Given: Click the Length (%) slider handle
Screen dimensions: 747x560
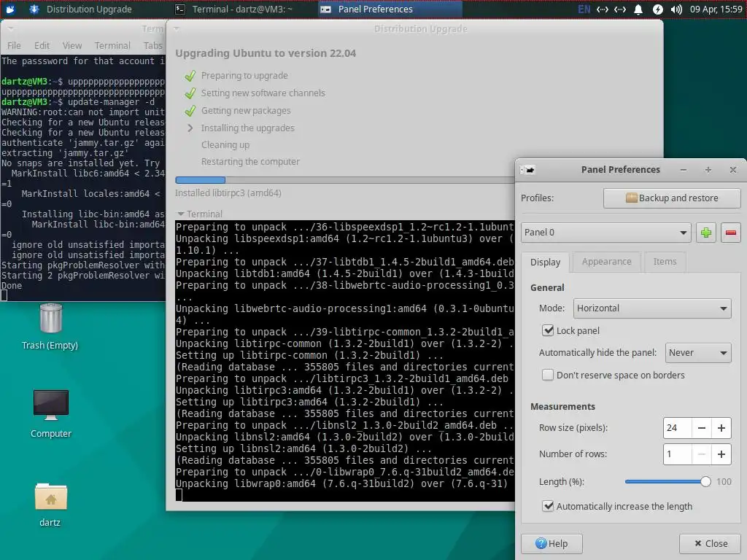Looking at the screenshot, I should point(705,481).
